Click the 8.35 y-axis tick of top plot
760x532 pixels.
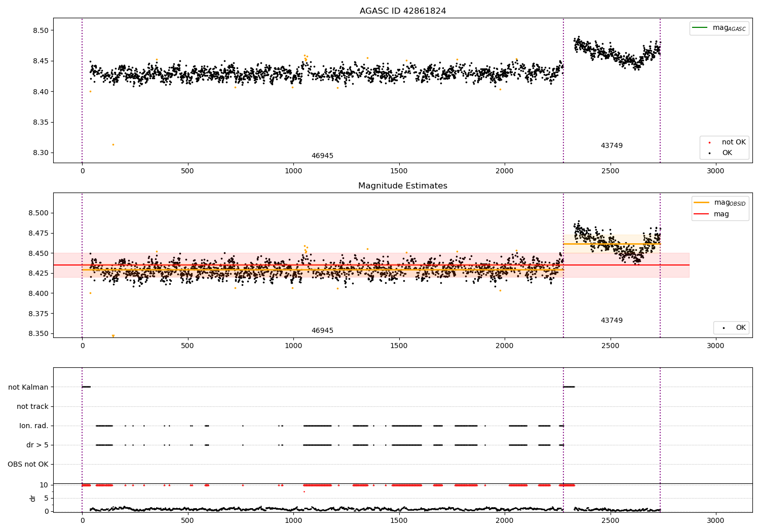40,123
